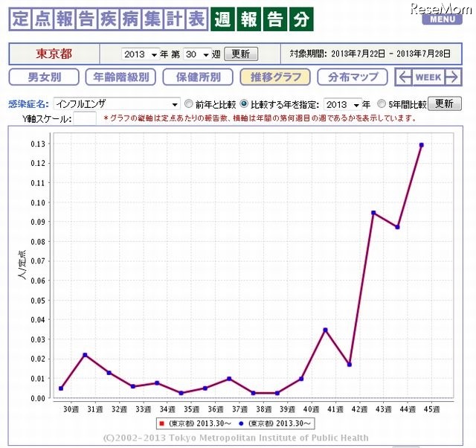Viewport: 476px width, 448px height.
Task: Click the 45週 peak data point on graph
Action: [x=421, y=144]
